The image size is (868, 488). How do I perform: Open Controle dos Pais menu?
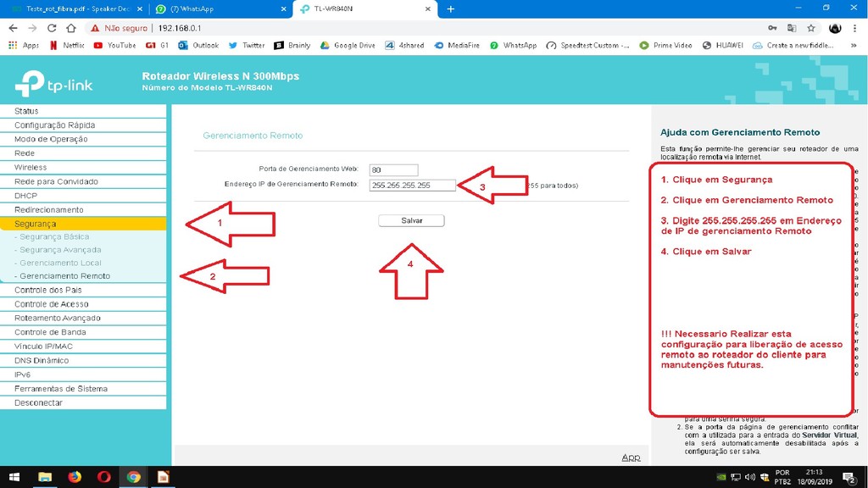pos(83,290)
